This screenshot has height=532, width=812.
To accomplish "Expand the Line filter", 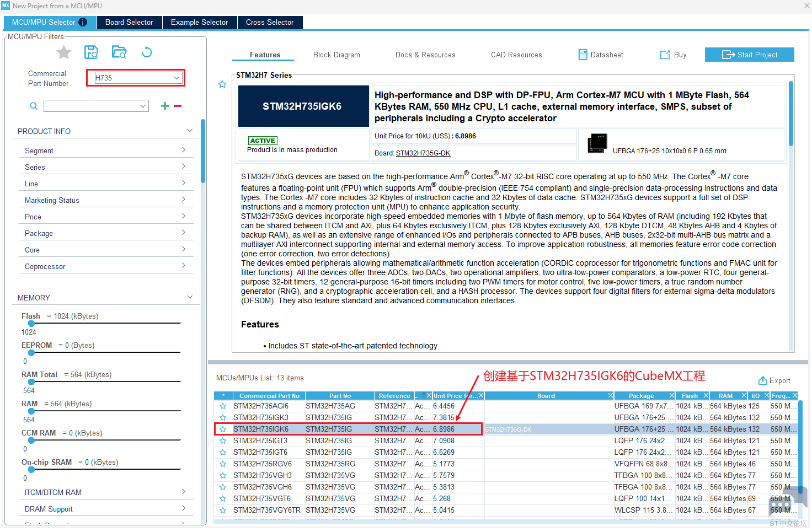I will 184,183.
